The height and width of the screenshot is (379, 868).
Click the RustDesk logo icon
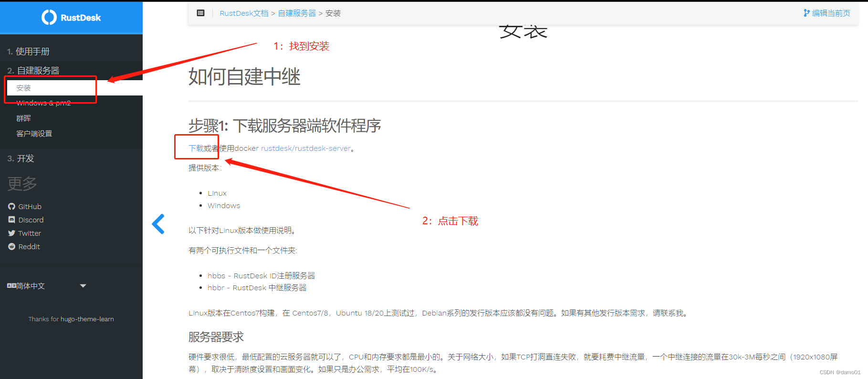click(49, 18)
